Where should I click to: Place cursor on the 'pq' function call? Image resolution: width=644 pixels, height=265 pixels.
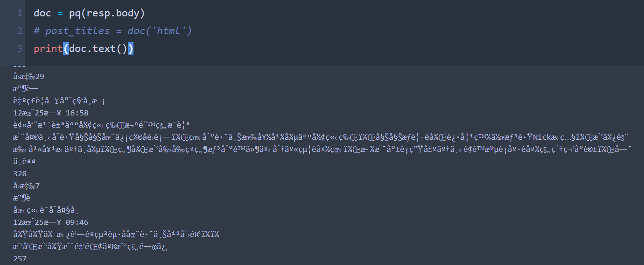click(x=75, y=14)
